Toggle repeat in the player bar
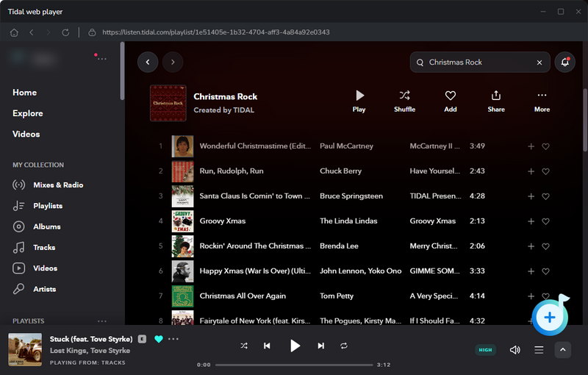This screenshot has height=375, width=588. pyautogui.click(x=344, y=346)
